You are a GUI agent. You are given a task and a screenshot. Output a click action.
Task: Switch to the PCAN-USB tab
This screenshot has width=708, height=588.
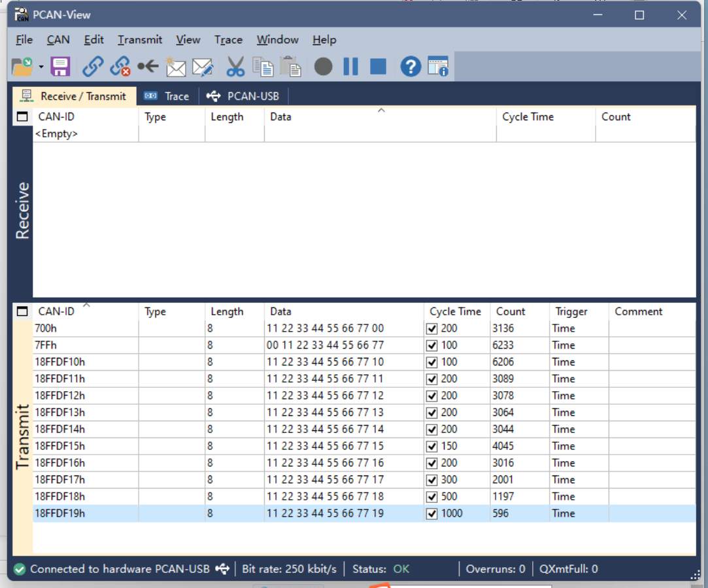click(x=243, y=96)
